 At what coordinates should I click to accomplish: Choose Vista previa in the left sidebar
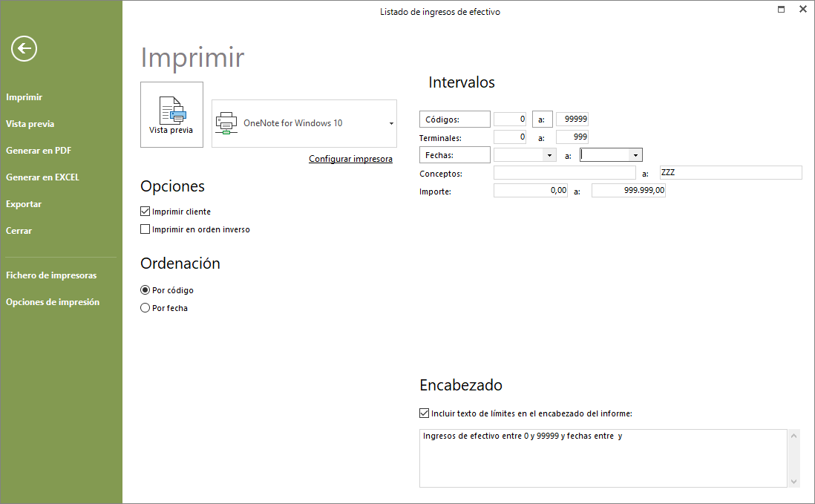30,124
